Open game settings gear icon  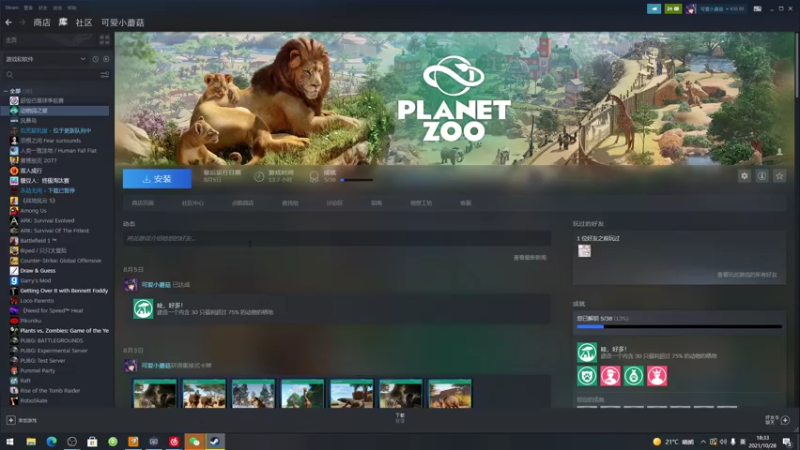[x=744, y=176]
